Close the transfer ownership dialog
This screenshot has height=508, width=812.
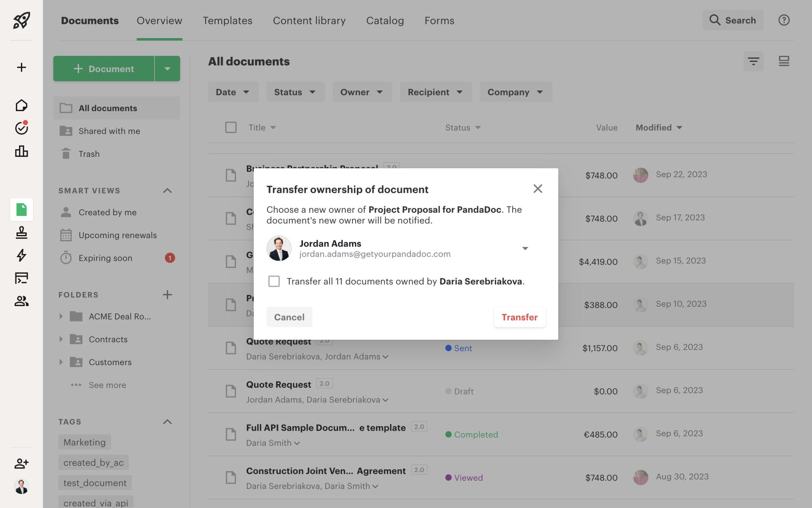click(x=538, y=189)
